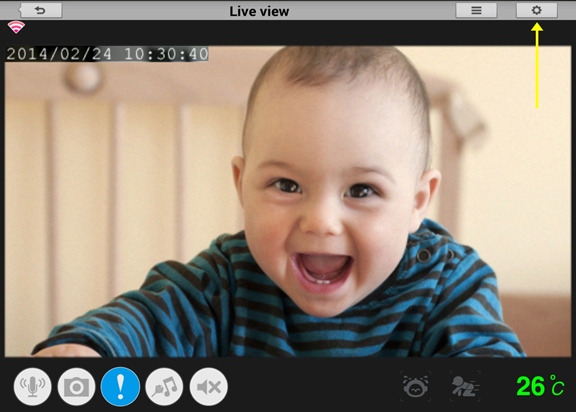
Task: Select the crawling baby motion detection icon
Action: [x=465, y=386]
